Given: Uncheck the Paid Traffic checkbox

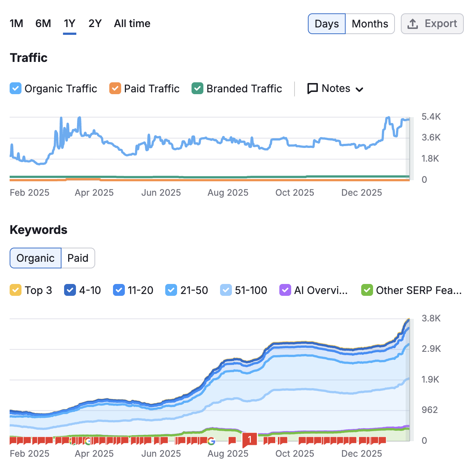Looking at the screenshot, I should (115, 89).
